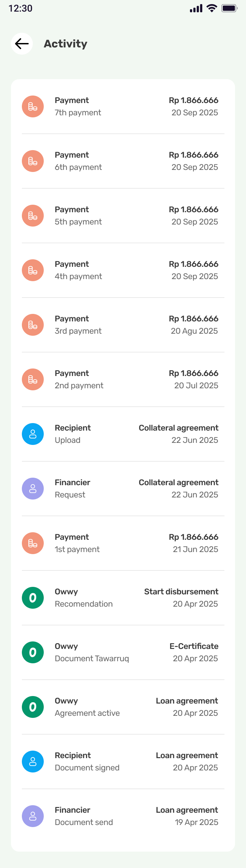Click the Financier icon for Document send

(x=33, y=816)
